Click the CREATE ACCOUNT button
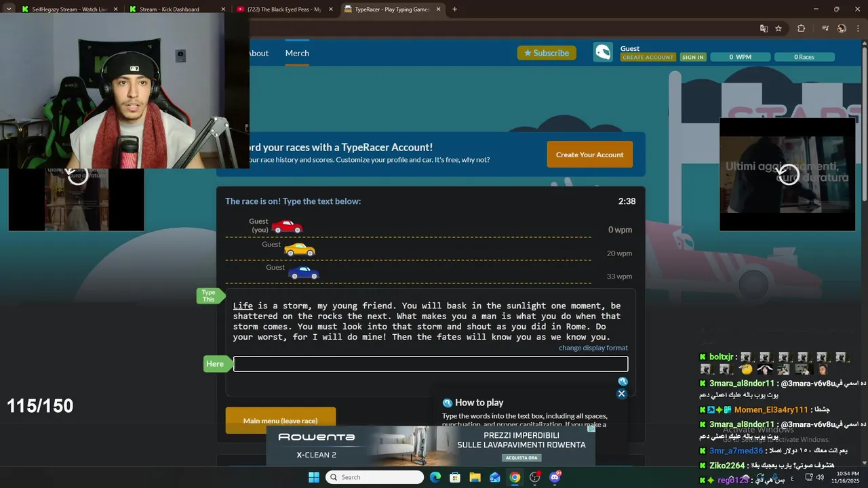 (648, 58)
